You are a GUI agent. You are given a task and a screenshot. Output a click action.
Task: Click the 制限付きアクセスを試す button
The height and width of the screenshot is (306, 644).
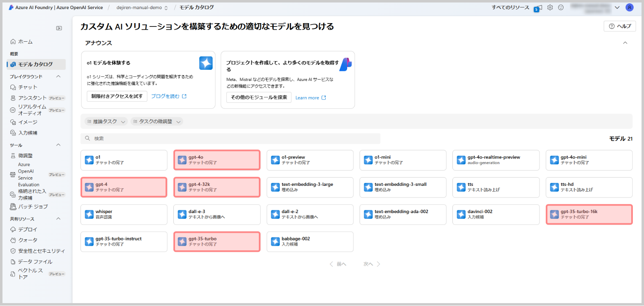coord(117,96)
